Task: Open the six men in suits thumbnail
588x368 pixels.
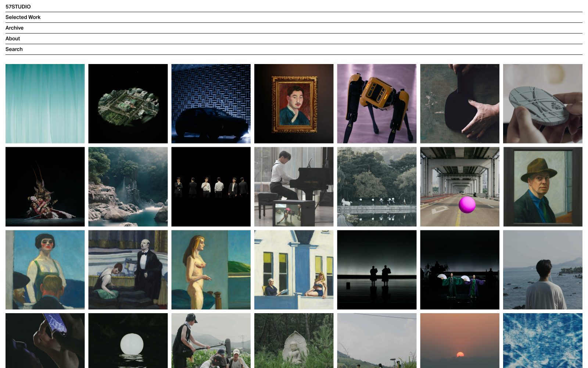Action: point(211,187)
